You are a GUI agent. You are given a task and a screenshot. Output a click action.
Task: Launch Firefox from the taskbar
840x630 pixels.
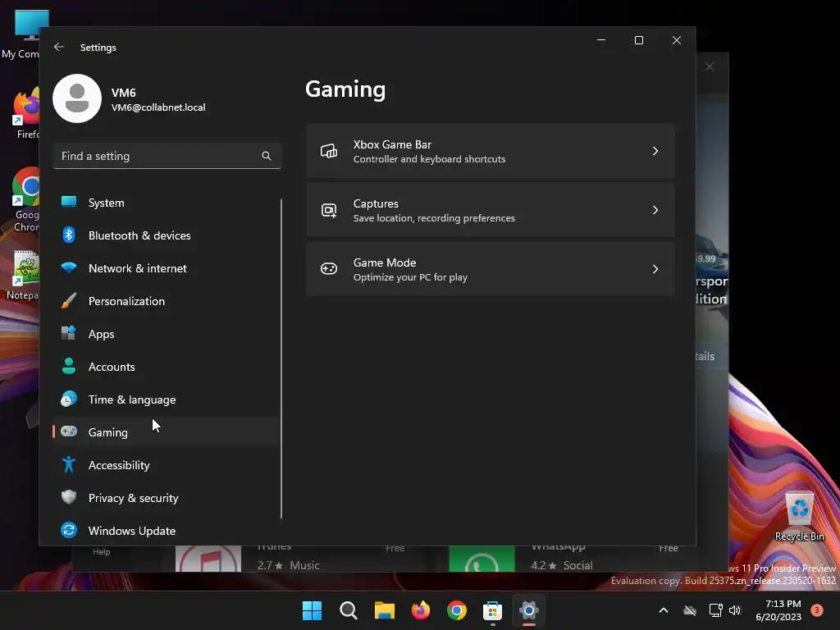tap(421, 610)
